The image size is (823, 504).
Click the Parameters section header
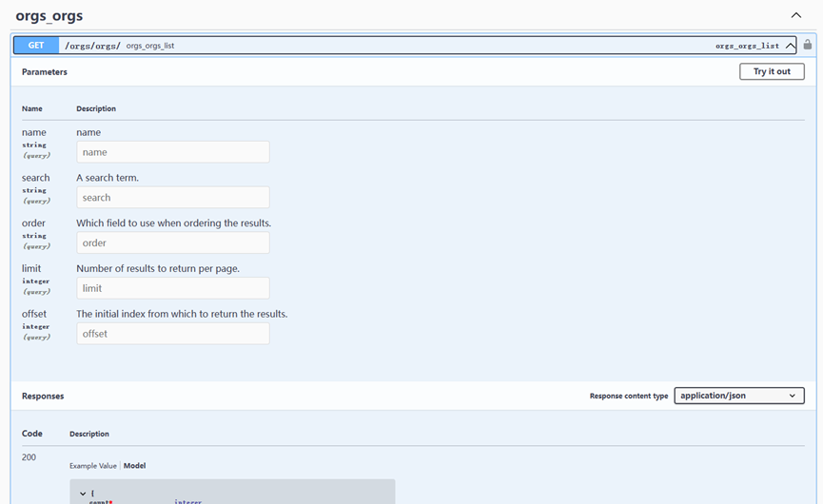tap(45, 72)
